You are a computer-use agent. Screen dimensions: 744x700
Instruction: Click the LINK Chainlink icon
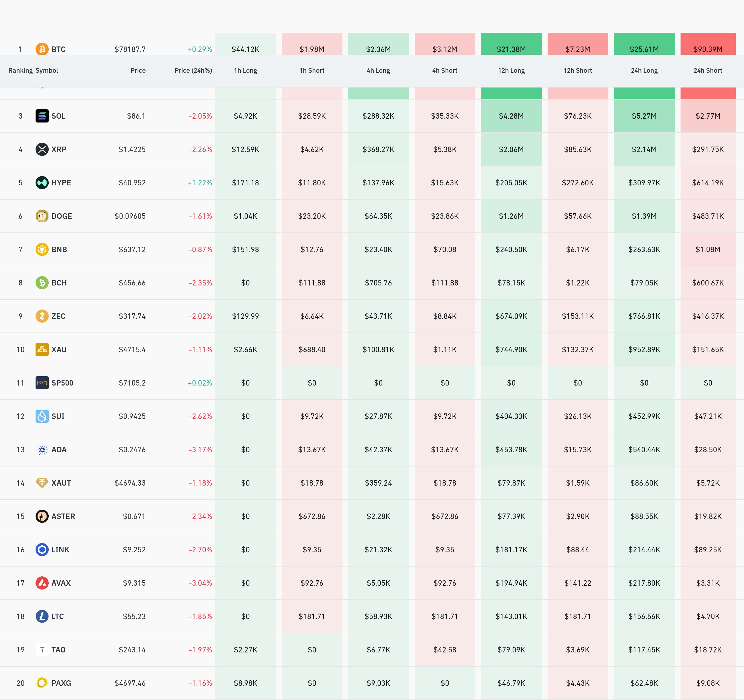tap(42, 550)
